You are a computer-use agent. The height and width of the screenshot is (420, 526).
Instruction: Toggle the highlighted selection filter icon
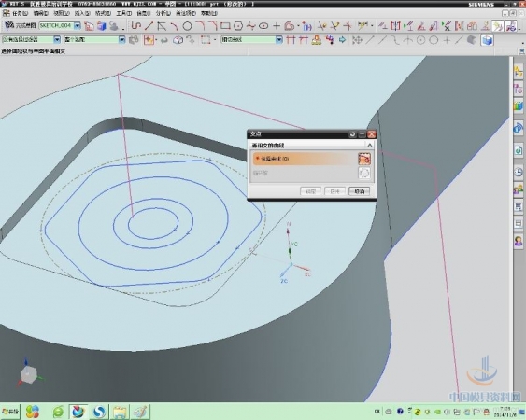pyautogui.click(x=149, y=40)
